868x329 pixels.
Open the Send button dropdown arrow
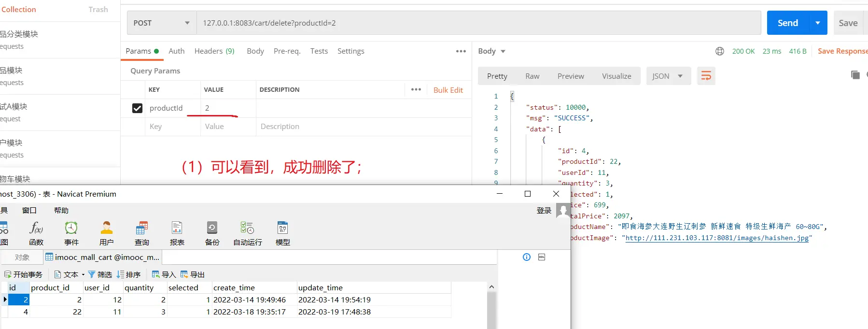818,23
